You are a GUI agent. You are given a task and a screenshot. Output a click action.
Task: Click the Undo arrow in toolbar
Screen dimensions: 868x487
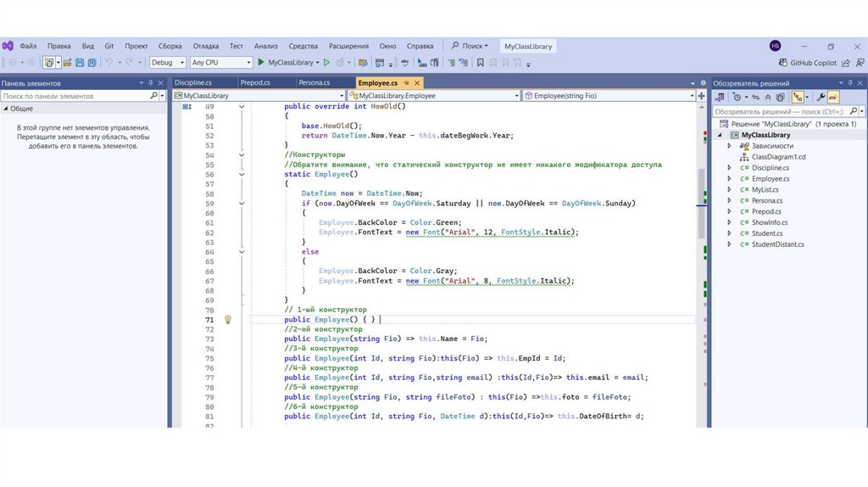tap(108, 63)
